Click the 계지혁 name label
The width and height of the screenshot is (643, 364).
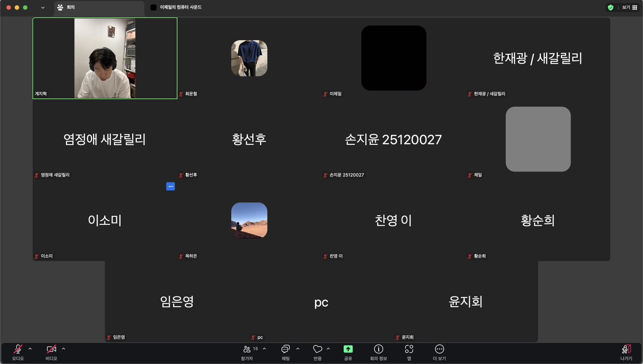pos(41,94)
